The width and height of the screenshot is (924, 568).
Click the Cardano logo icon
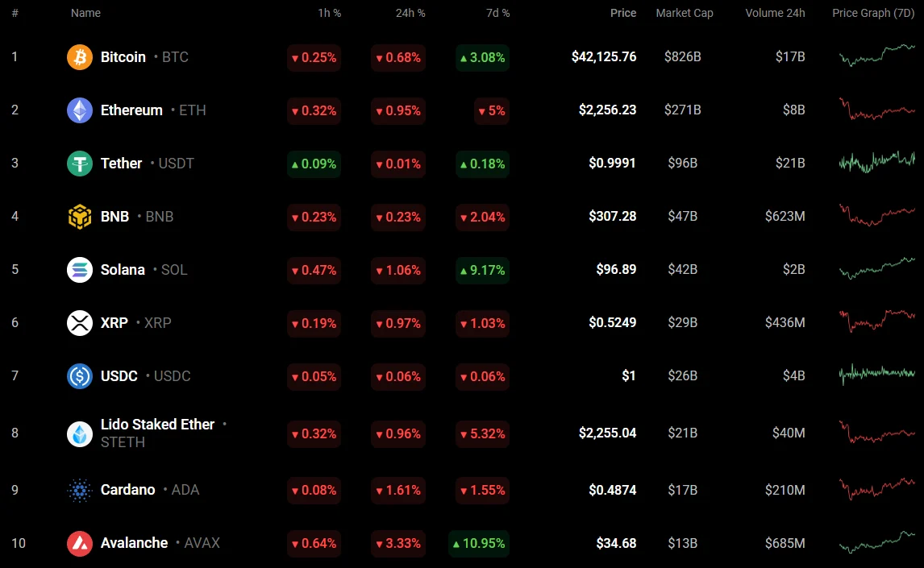tap(80, 490)
